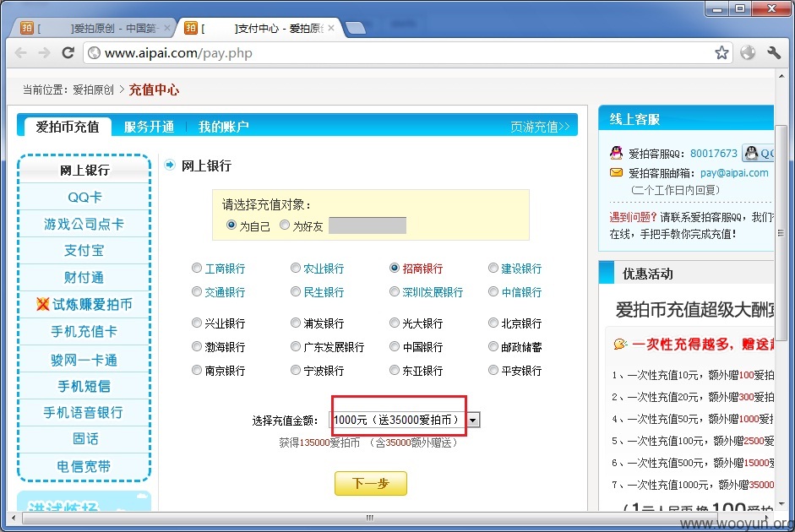Click the QQ chat button icon
This screenshot has width=795, height=532.
click(x=759, y=153)
